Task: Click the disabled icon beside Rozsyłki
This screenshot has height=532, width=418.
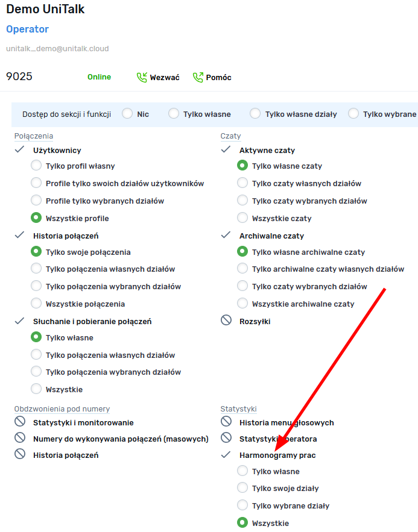Action: click(x=226, y=321)
